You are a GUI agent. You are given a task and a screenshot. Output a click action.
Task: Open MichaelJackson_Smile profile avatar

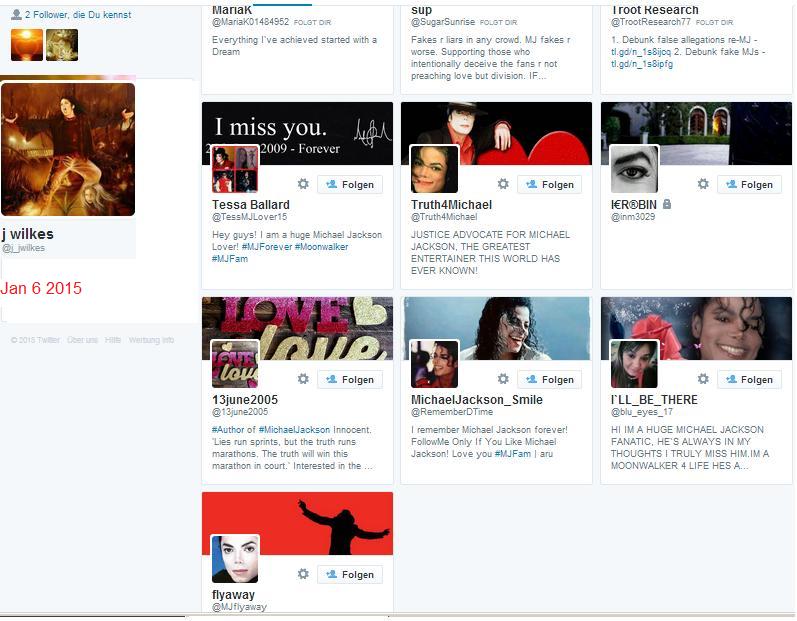click(x=434, y=364)
